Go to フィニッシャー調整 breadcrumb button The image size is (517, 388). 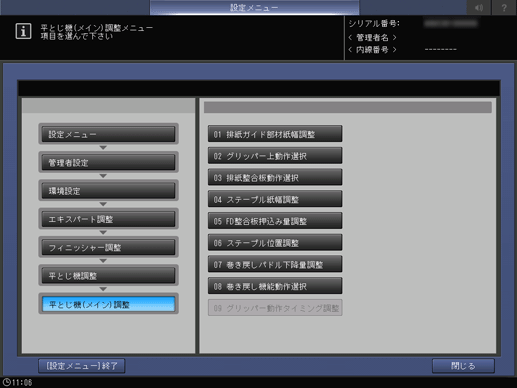tap(108, 248)
